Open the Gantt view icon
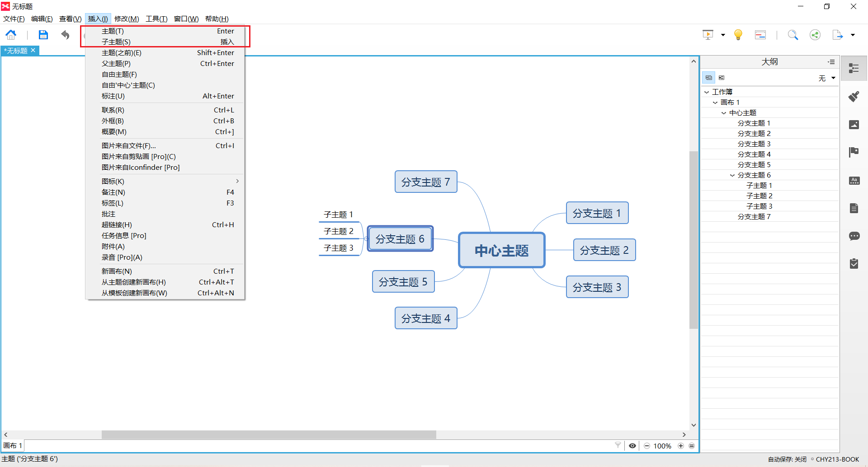This screenshot has width=868, height=467. [760, 35]
